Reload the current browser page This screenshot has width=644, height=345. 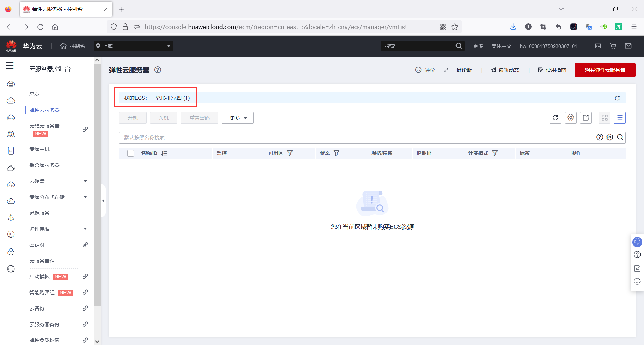pyautogui.click(x=40, y=27)
